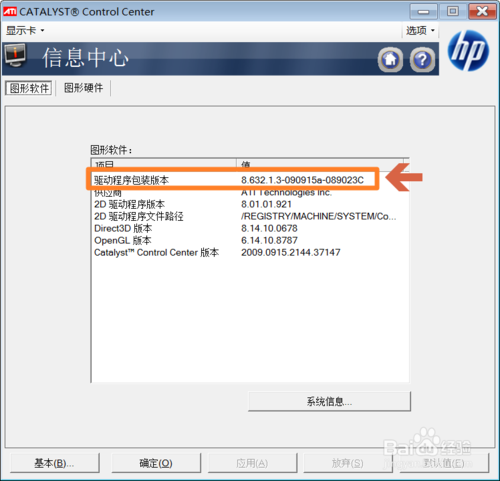Confirm with the 确定(O) button
The width and height of the screenshot is (500, 481).
tap(156, 463)
